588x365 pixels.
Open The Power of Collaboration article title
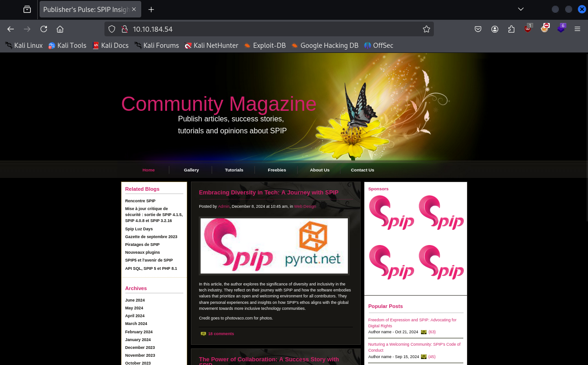tap(269, 361)
